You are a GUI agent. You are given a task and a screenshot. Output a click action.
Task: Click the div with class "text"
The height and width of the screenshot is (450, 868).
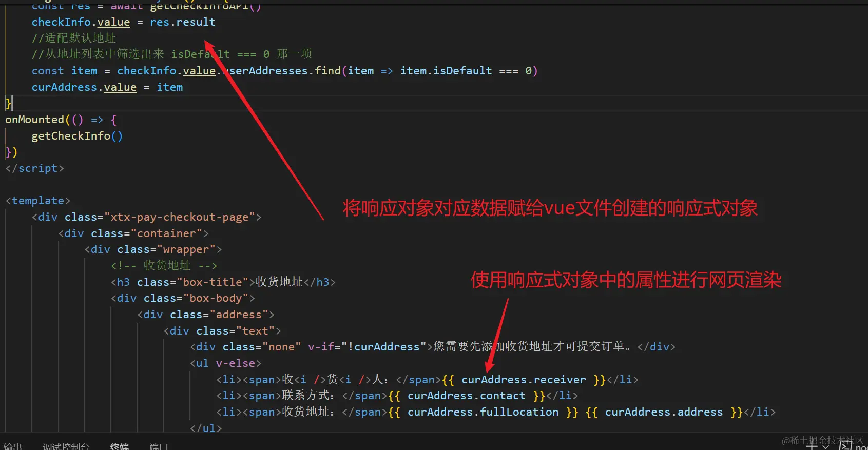[x=222, y=331]
